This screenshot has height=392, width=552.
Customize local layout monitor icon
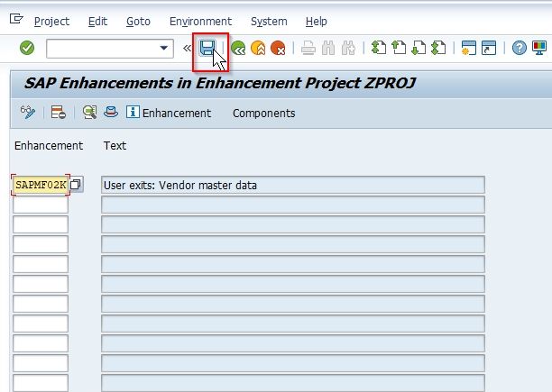point(539,48)
